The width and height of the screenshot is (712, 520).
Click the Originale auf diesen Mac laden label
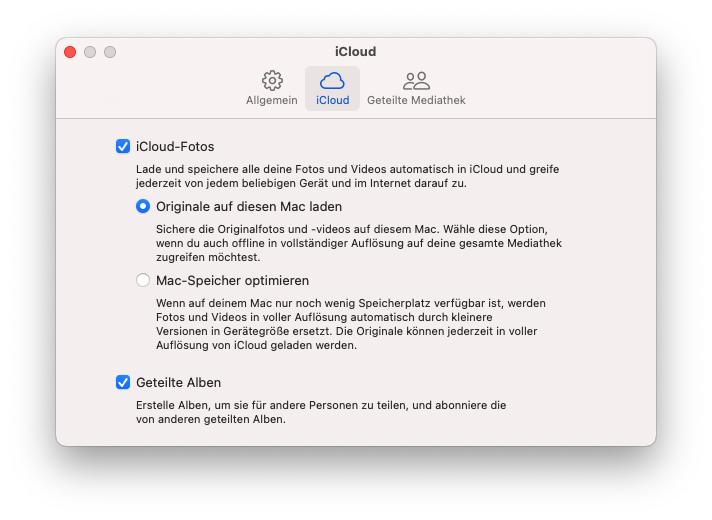249,207
